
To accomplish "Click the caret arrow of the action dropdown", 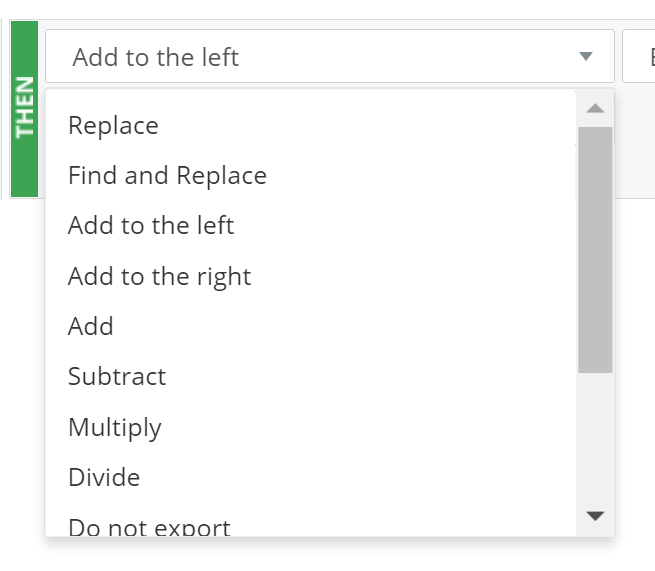I will [586, 56].
